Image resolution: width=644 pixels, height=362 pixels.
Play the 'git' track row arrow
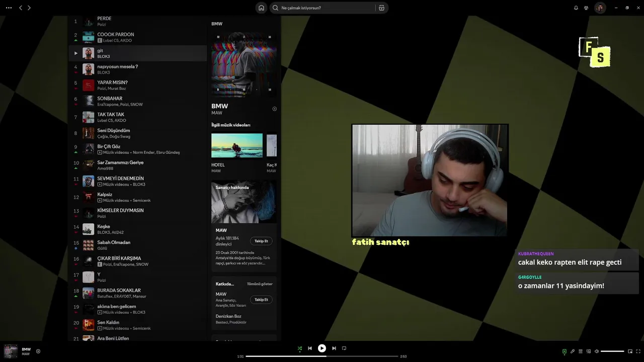(x=76, y=53)
